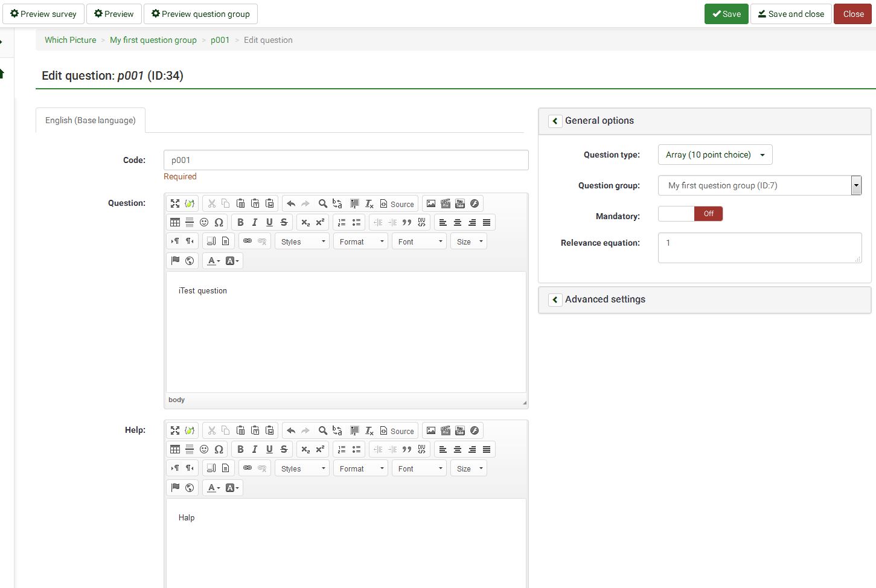Select the English (Base language) tab
876x588 pixels.
tap(91, 120)
